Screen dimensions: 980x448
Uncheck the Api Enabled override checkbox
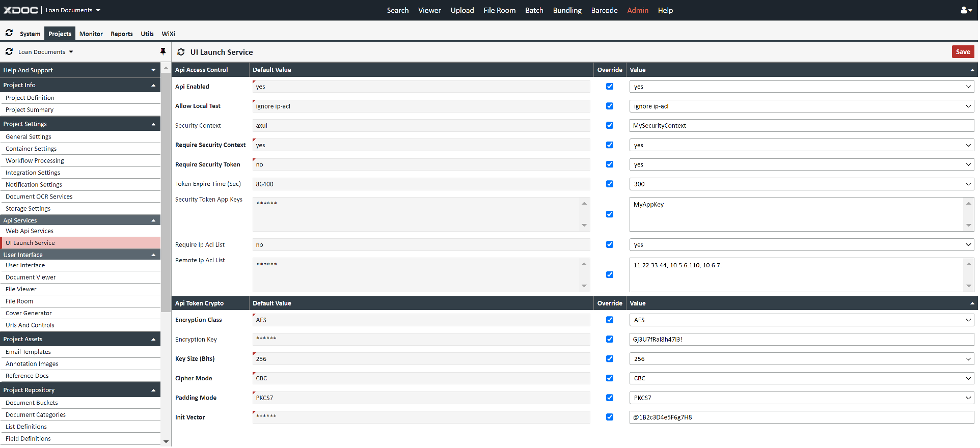click(x=609, y=87)
